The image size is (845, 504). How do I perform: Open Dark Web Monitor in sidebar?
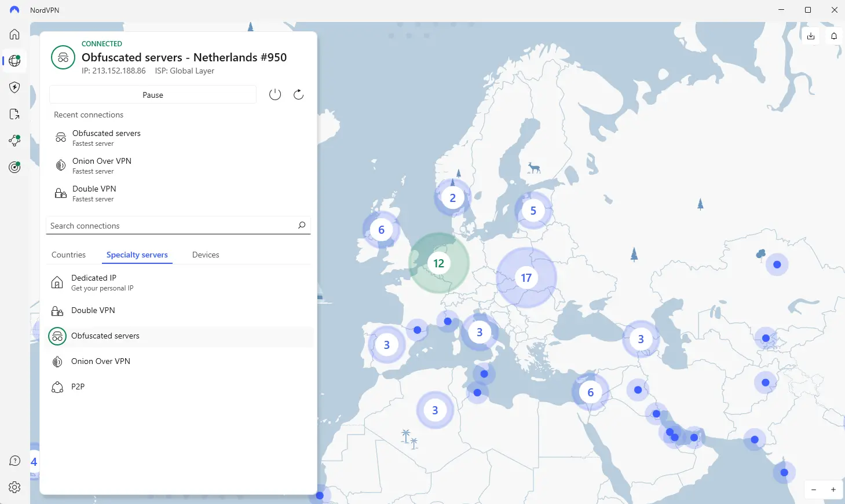coord(14,167)
